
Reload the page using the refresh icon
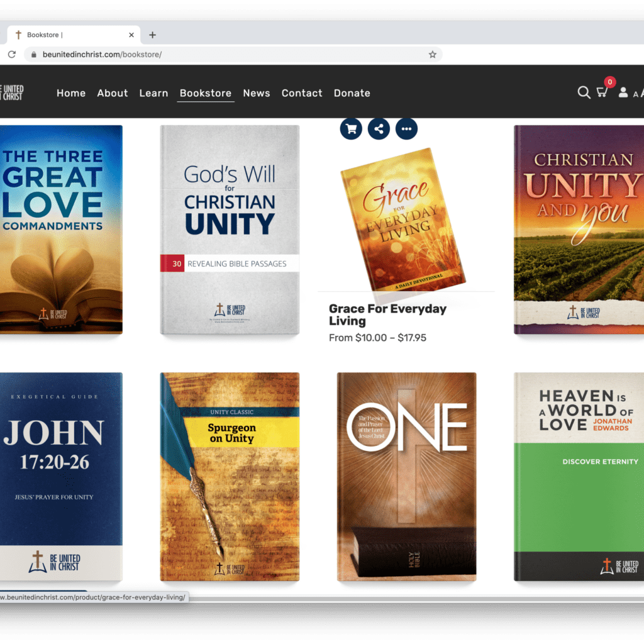[x=11, y=54]
